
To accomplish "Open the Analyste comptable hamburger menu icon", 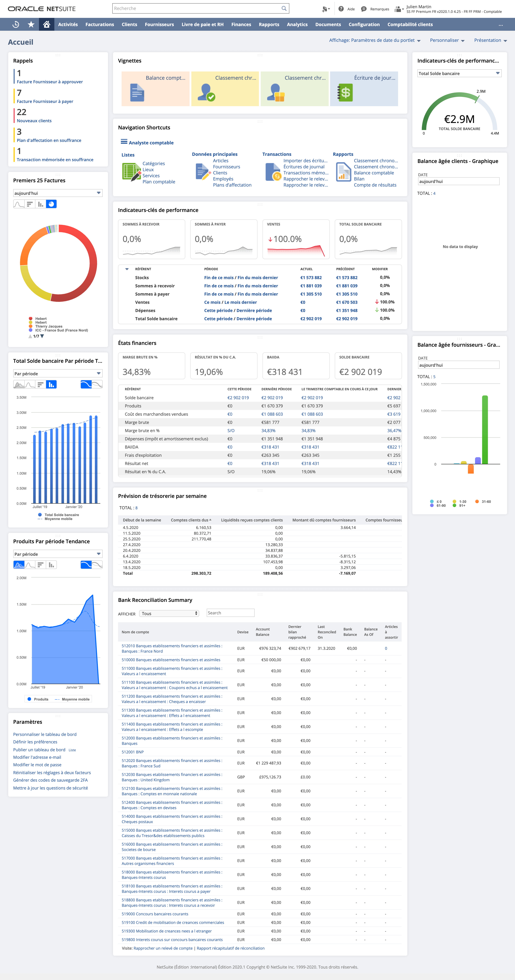I will pos(124,142).
